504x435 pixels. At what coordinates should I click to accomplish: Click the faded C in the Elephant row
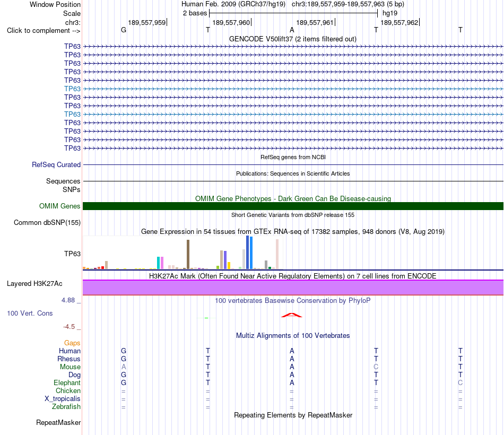460,382
